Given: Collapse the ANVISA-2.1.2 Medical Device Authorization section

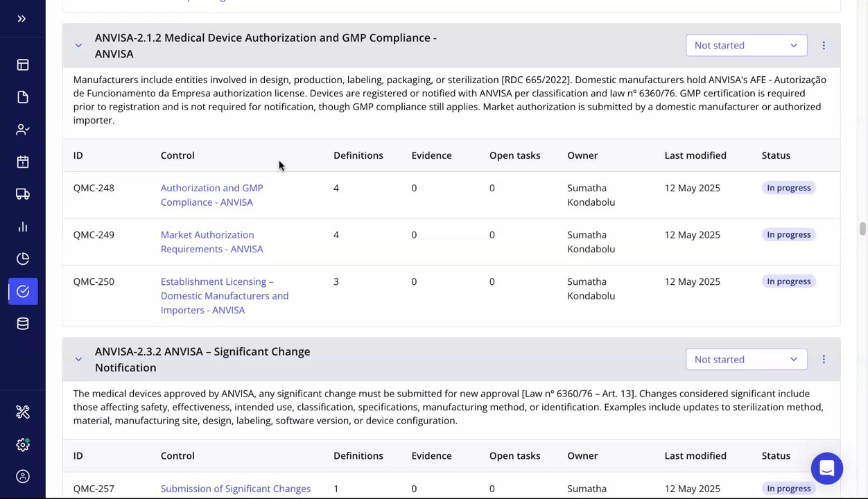Looking at the screenshot, I should click(78, 46).
